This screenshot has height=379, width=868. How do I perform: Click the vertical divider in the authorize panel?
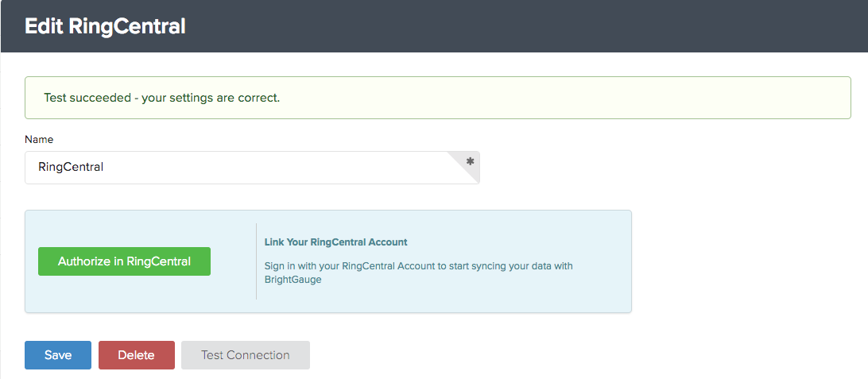pyautogui.click(x=256, y=261)
